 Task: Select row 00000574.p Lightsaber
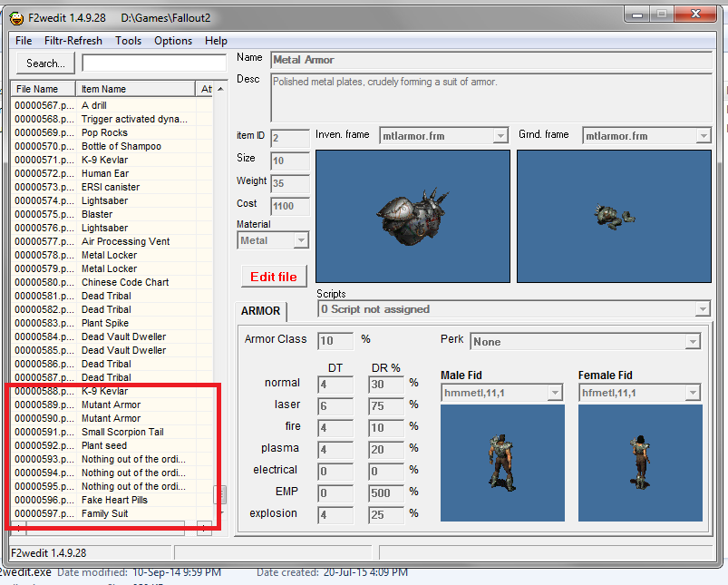(x=112, y=200)
